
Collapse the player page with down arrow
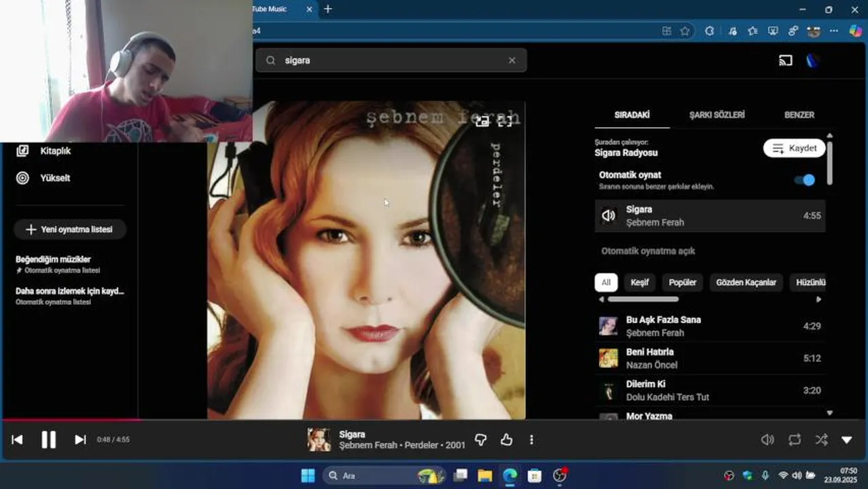[x=847, y=440]
